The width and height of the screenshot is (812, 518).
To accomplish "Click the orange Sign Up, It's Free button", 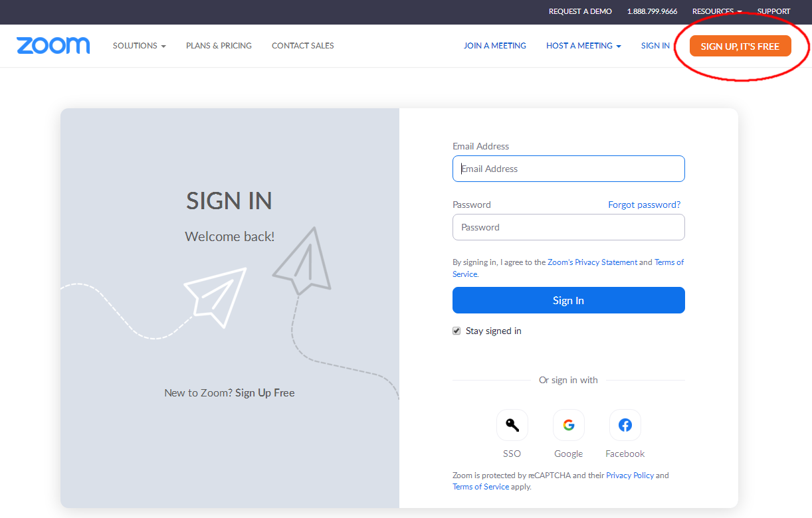I will (x=740, y=46).
